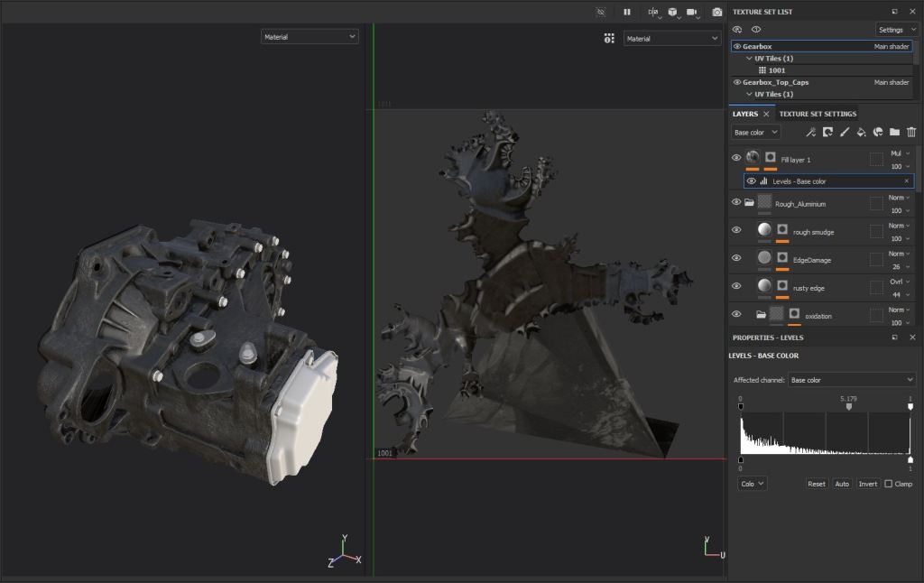The height and width of the screenshot is (583, 924).
Task: Open the smart material icon in the Layers toolbar
Action: click(878, 133)
